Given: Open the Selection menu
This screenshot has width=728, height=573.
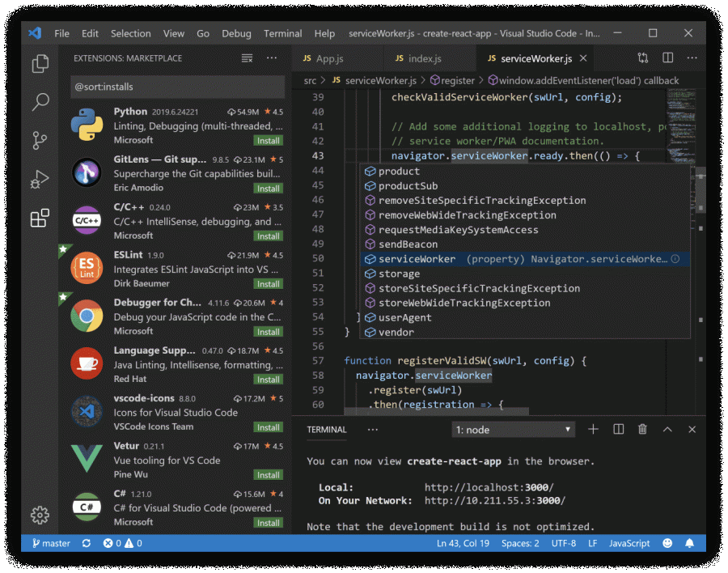Looking at the screenshot, I should click(x=130, y=33).
